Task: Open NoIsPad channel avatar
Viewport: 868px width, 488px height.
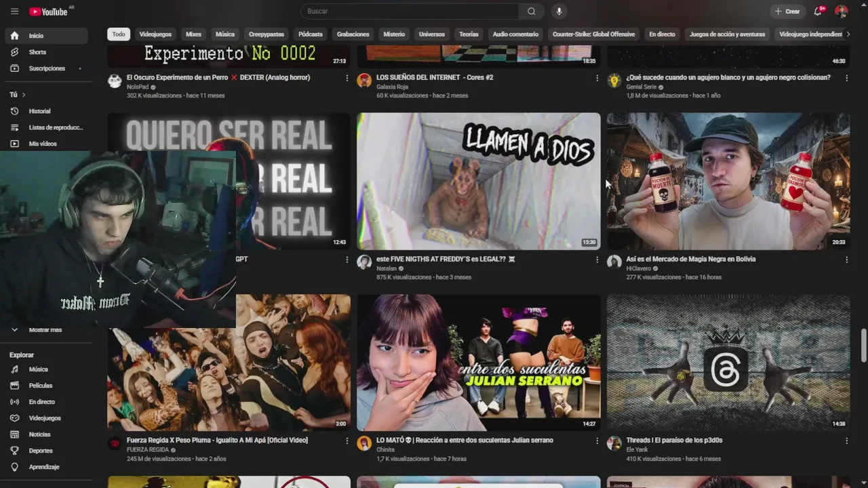Action: (x=115, y=81)
